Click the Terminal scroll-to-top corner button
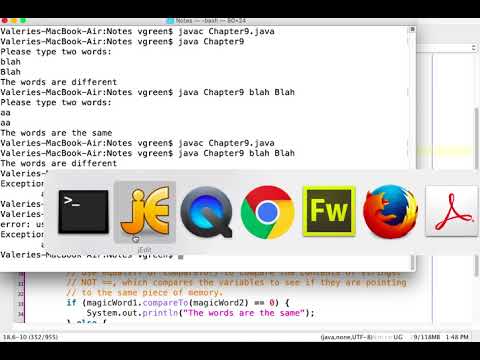Viewport: 480px width, 360px height. point(412,29)
